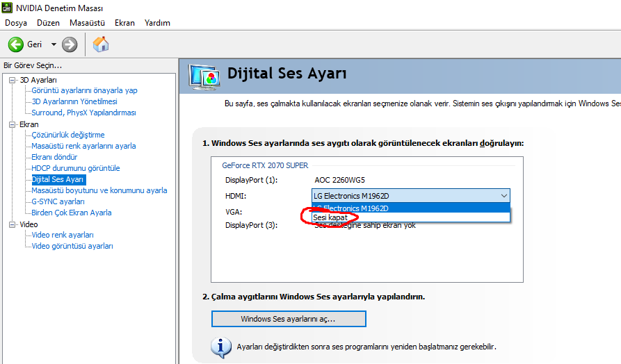Collapse the 3D Ayarları tree node
The height and width of the screenshot is (364, 621).
(x=13, y=80)
